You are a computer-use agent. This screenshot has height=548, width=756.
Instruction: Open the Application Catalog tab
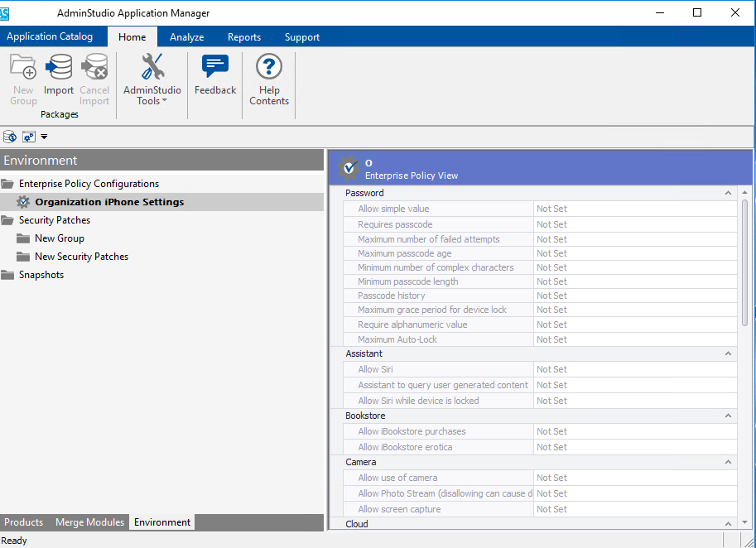(x=50, y=36)
